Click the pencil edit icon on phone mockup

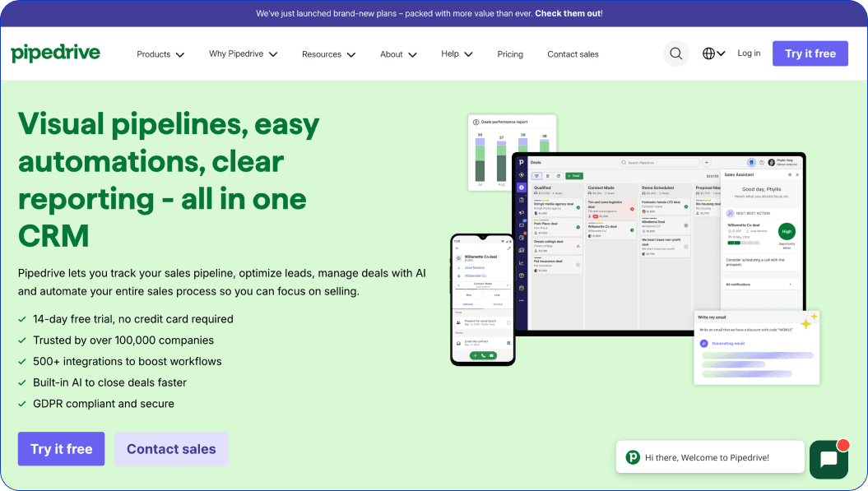point(508,248)
